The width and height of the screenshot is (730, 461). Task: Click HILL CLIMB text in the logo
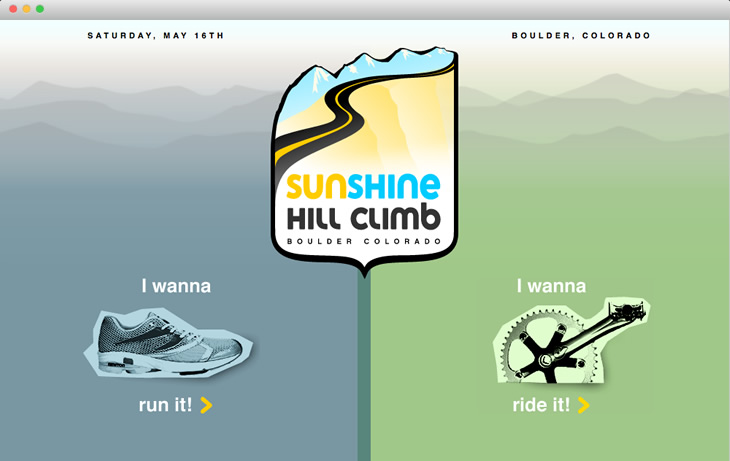(364, 218)
